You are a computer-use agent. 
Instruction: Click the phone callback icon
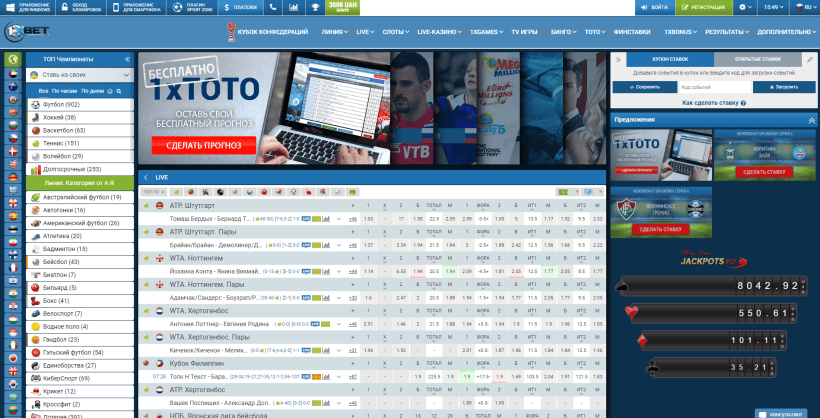pyautogui.click(x=272, y=7)
